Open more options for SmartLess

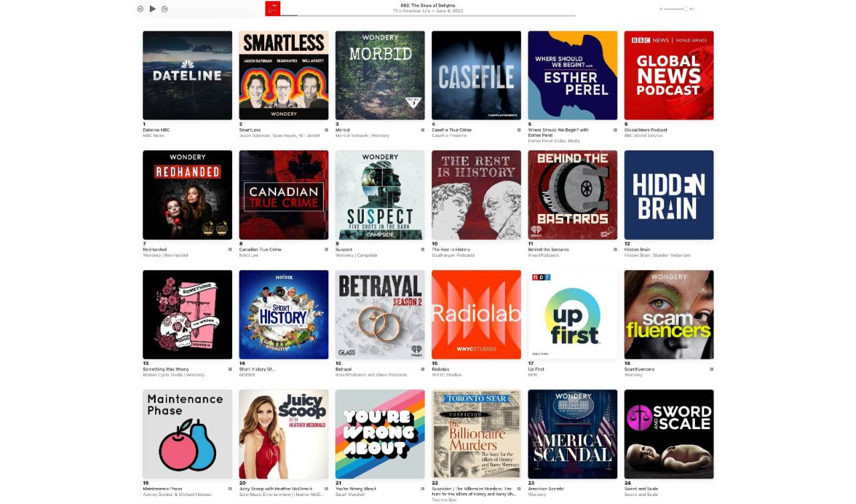[x=326, y=130]
